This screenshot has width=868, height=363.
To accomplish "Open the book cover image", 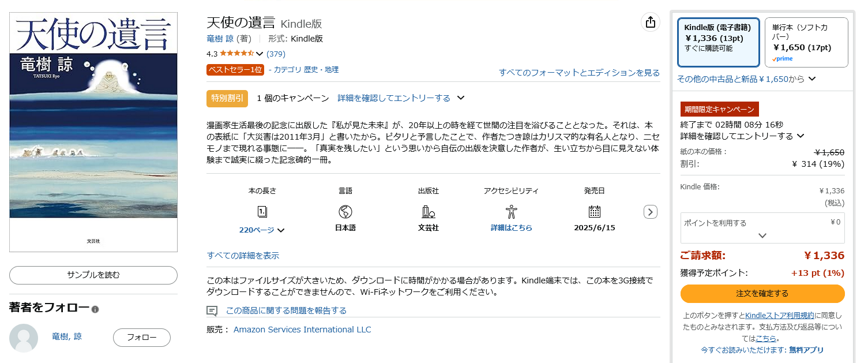I will point(93,132).
